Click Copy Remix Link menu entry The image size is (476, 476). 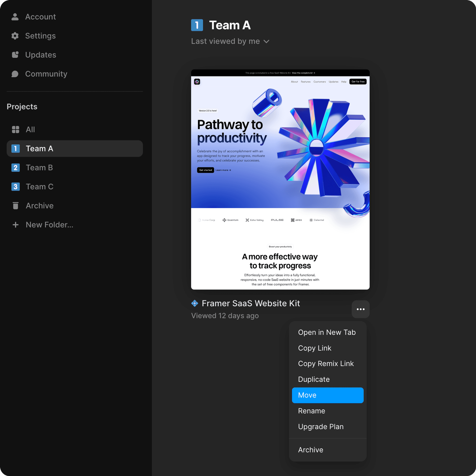326,363
